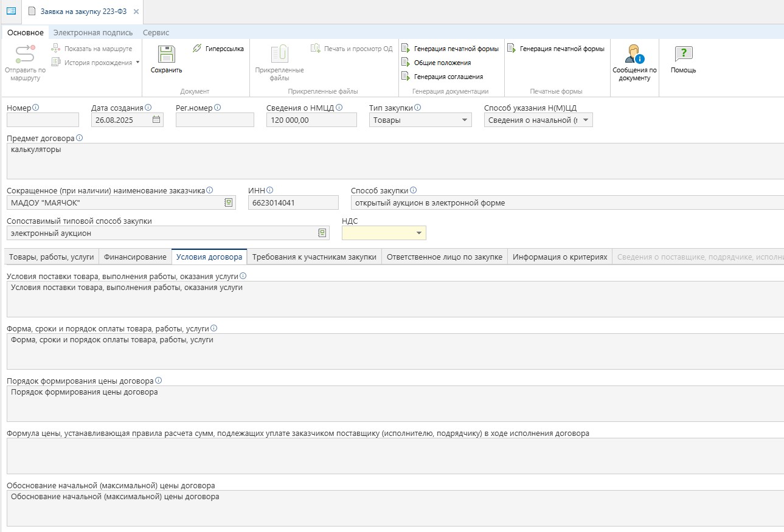Expand the История прохождения dropdown arrow
The height and width of the screenshot is (532, 784).
tap(137, 63)
